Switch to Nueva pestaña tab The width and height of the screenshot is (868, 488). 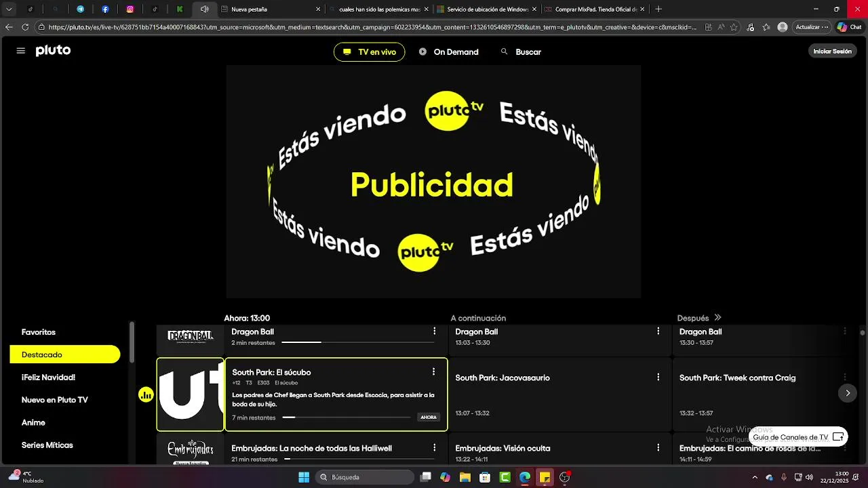(x=271, y=9)
